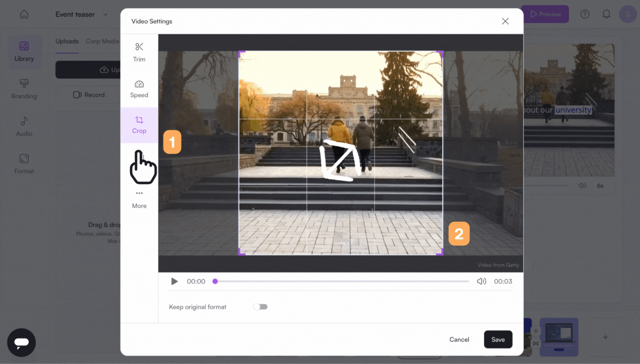Switch to the Uploads tab
This screenshot has width=640, height=364.
tap(67, 41)
